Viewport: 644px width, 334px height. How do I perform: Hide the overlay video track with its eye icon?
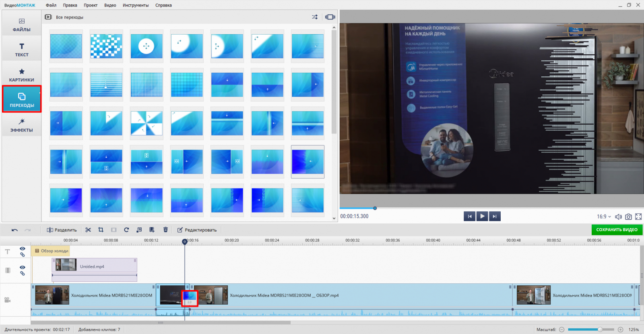point(23,267)
